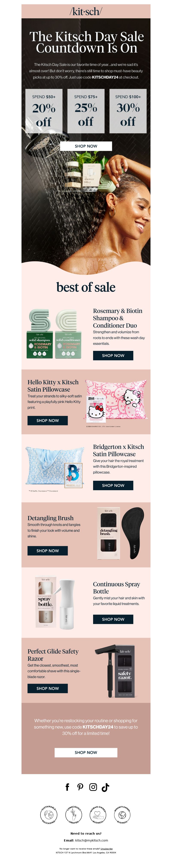Click the Kitsch logo at the top
Viewport: 172px width, 868px height.
86,11
